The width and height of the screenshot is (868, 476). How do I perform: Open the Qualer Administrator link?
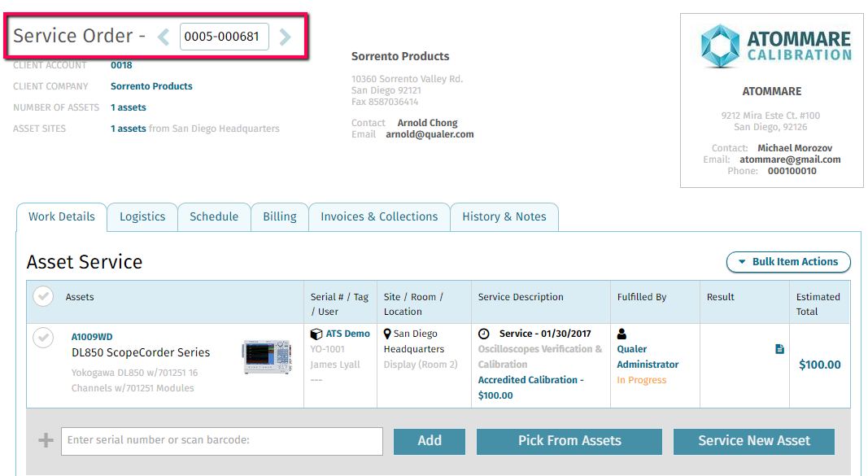coord(648,357)
